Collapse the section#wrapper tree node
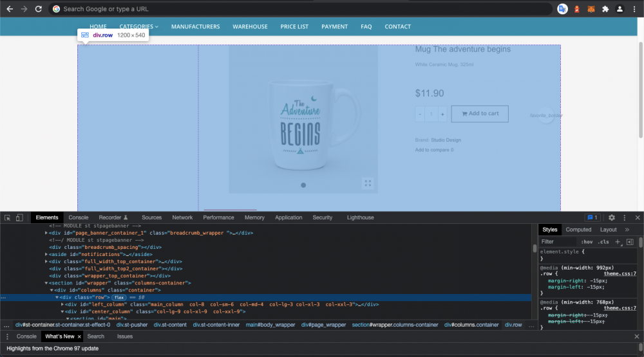Image resolution: width=644 pixels, height=357 pixels. 46,283
